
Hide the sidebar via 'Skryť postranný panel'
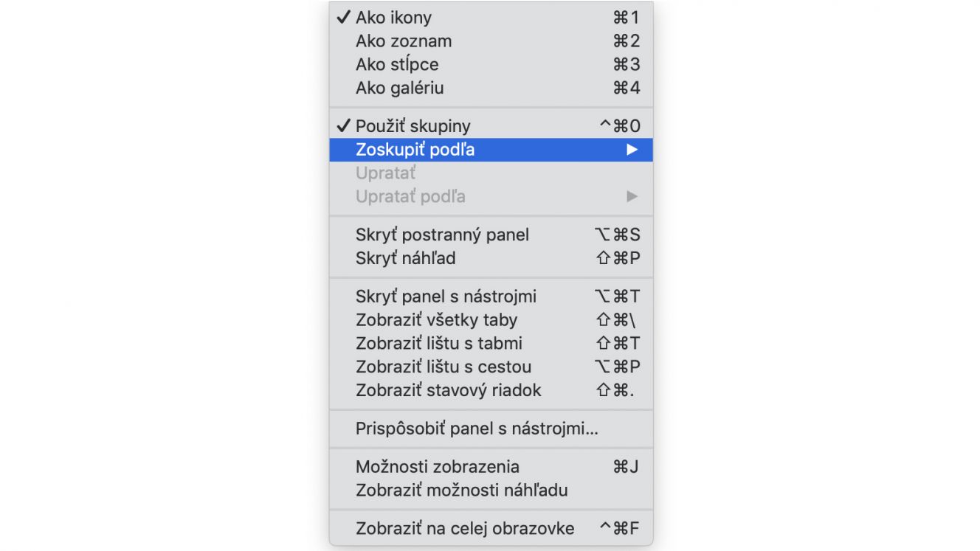[491, 235]
